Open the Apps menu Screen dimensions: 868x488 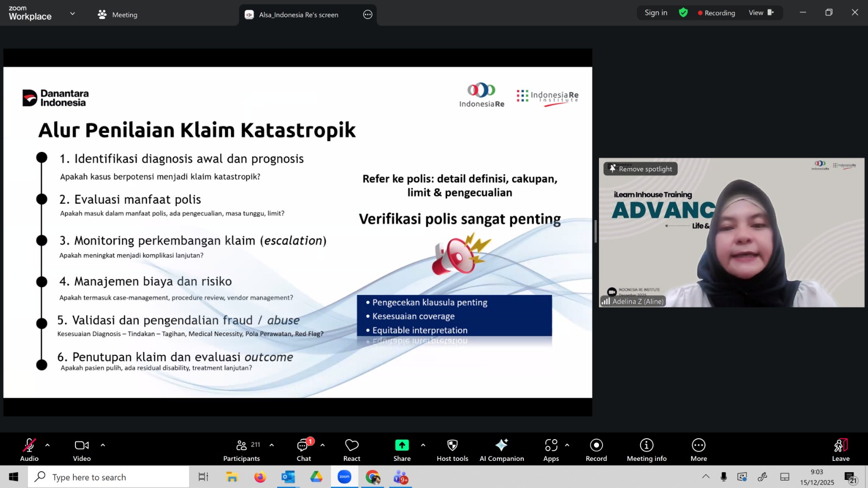click(551, 450)
